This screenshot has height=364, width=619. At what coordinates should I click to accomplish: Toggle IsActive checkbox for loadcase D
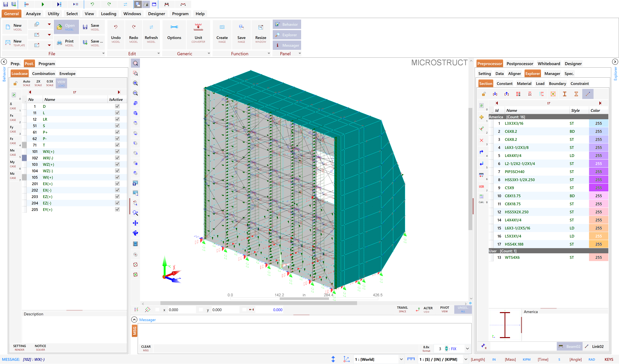(117, 106)
